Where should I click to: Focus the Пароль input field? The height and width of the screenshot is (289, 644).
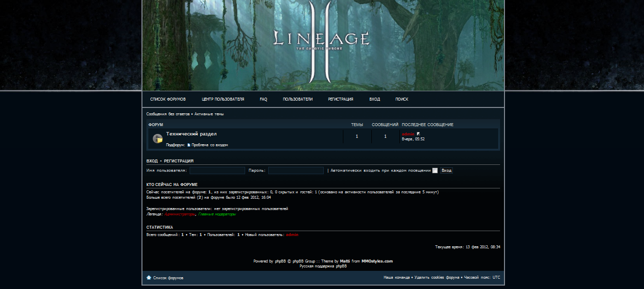coord(296,171)
